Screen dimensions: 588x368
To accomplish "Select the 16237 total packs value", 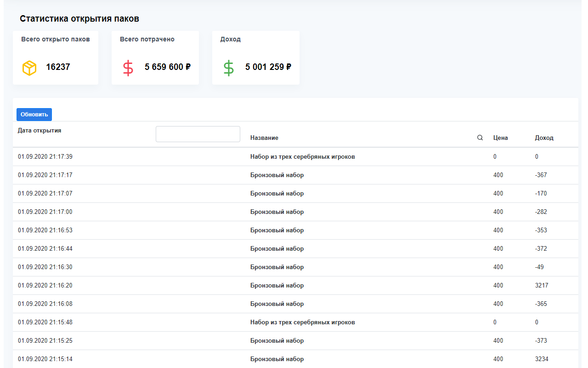I will (x=58, y=67).
